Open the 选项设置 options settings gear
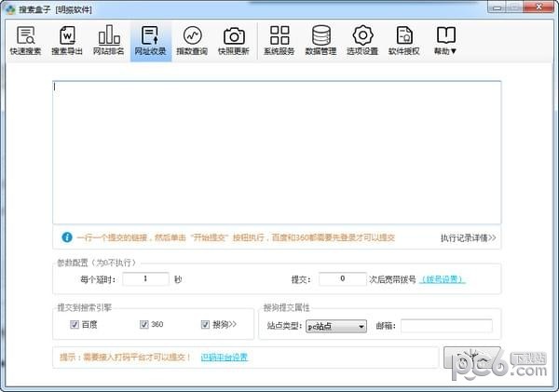This screenshot has width=559, height=392. (x=362, y=41)
